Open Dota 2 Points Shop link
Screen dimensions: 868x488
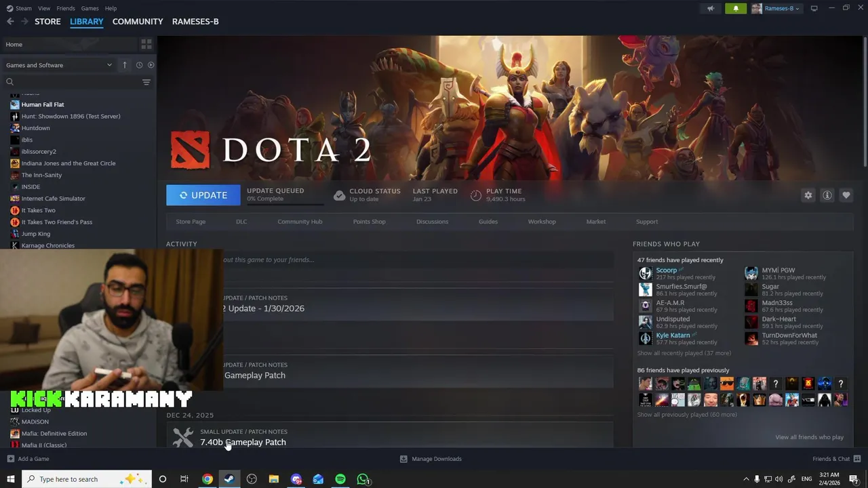pos(369,222)
